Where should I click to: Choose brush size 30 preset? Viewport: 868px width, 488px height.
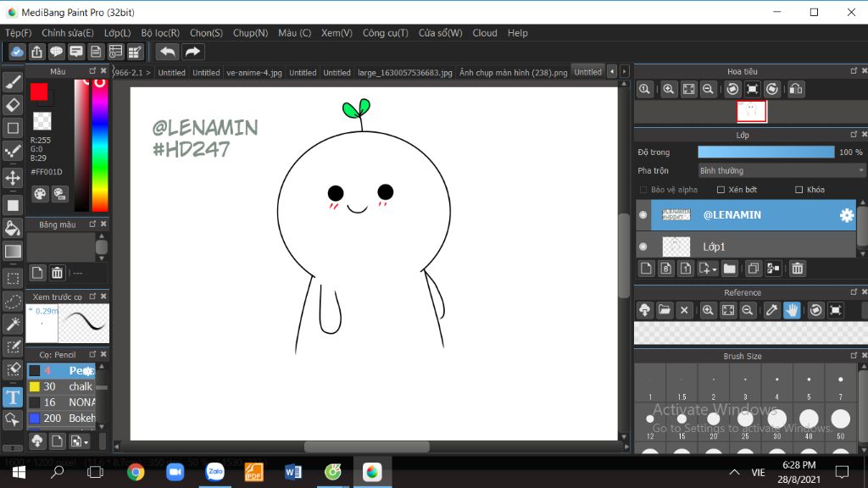click(776, 423)
